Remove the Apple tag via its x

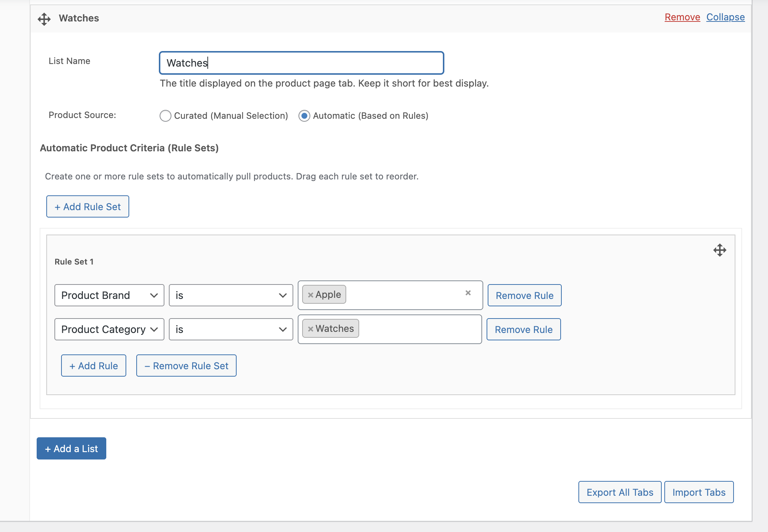pos(310,295)
